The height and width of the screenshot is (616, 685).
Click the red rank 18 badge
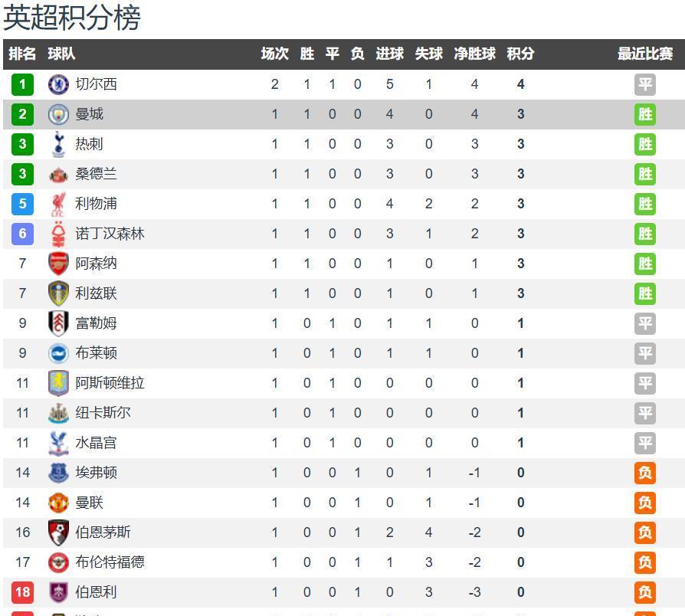click(x=22, y=592)
